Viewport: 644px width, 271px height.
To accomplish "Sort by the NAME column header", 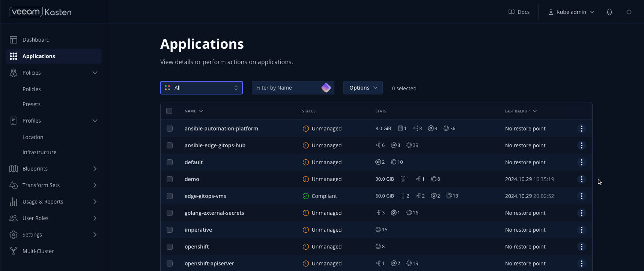I will point(194,111).
